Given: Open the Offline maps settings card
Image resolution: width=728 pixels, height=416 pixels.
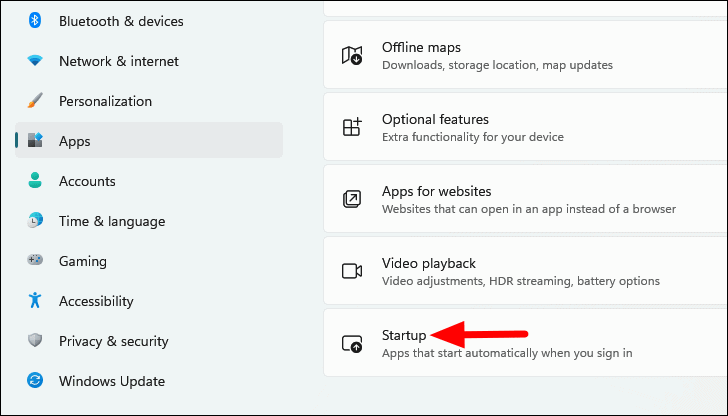Looking at the screenshot, I should (526, 55).
